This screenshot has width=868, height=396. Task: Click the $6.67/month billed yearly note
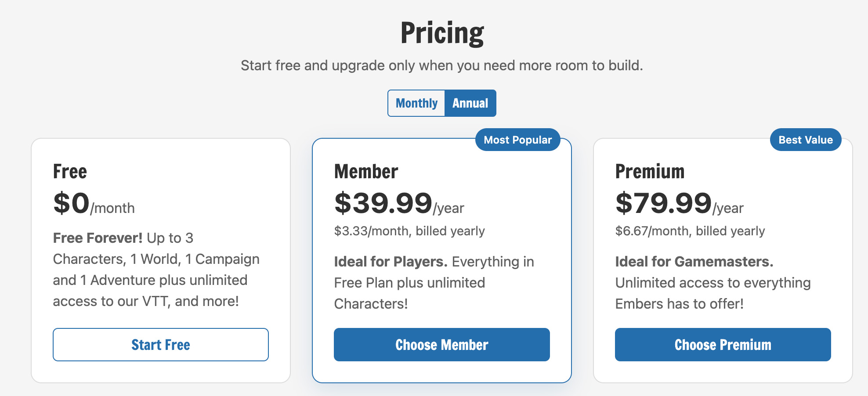690,231
